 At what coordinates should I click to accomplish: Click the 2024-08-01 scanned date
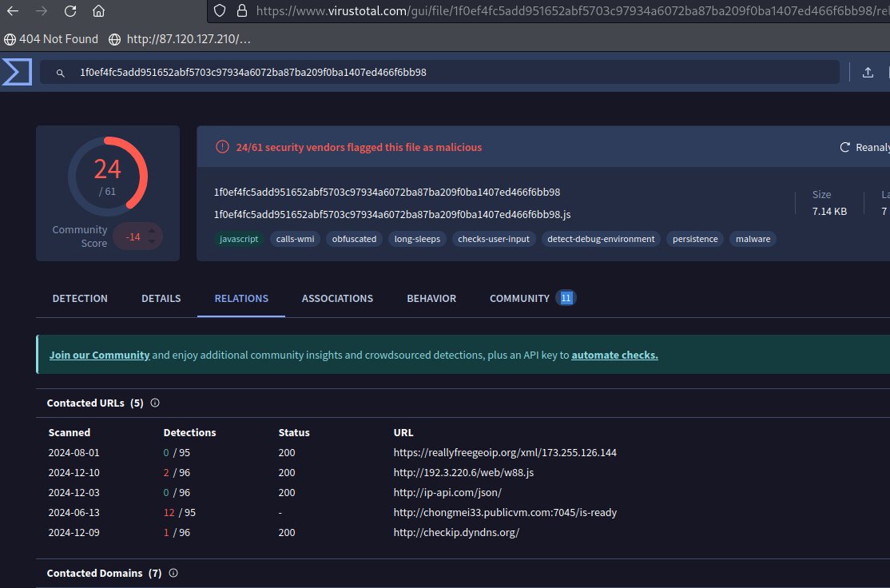(74, 453)
